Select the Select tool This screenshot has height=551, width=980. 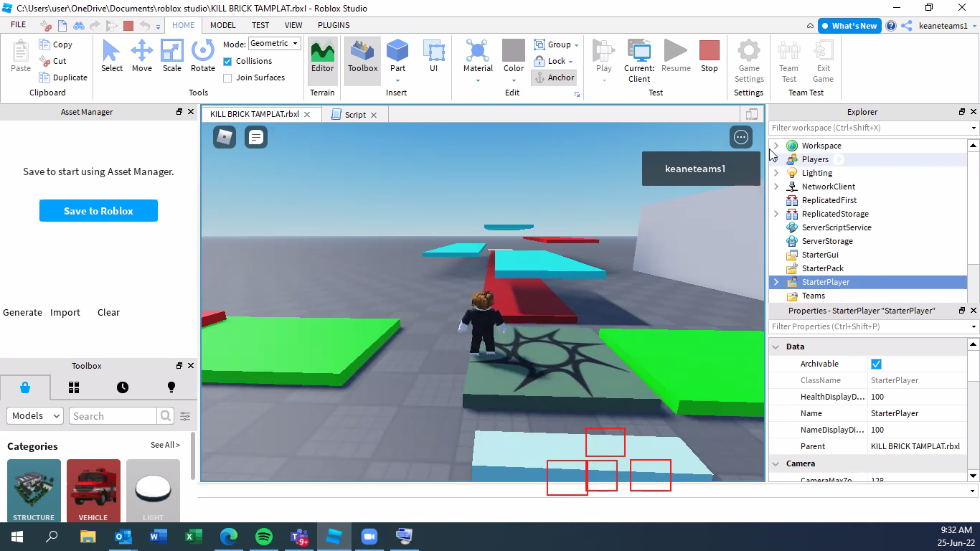(x=111, y=56)
